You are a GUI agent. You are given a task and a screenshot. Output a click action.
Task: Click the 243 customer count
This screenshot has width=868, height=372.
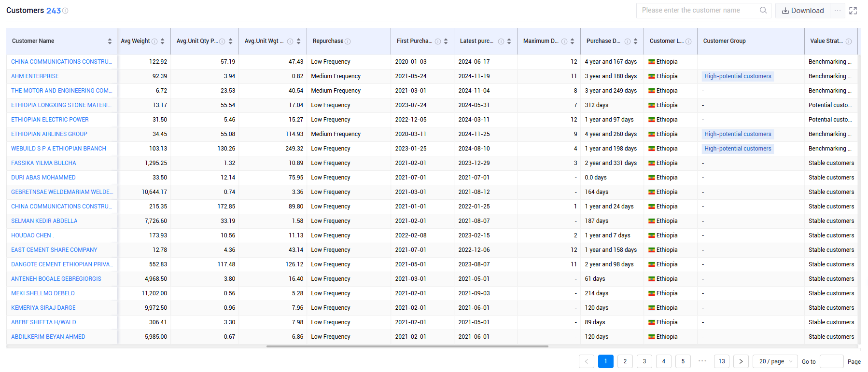pos(54,11)
